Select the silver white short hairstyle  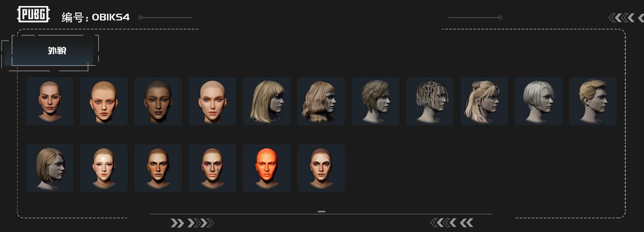(538, 101)
